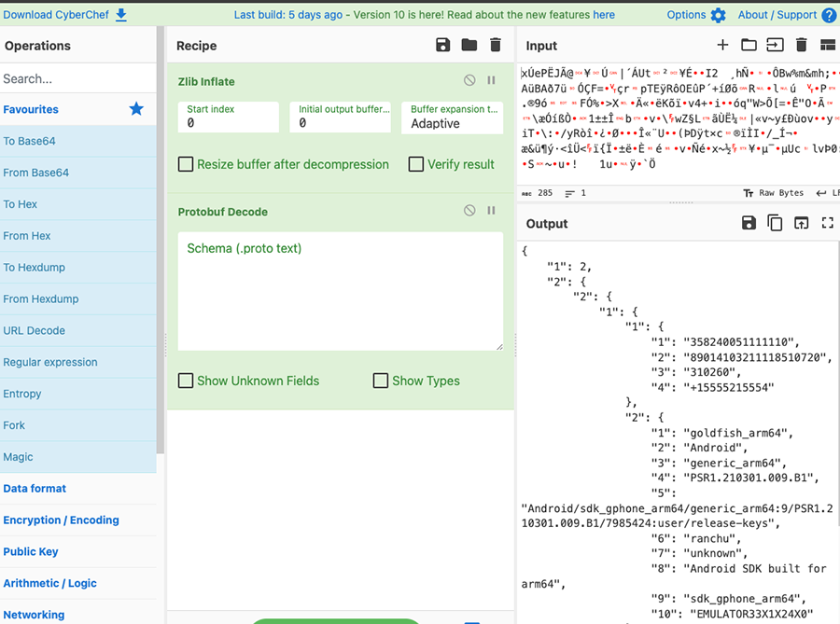Disable the Zlib Inflate operation
This screenshot has width=840, height=624.
(469, 81)
